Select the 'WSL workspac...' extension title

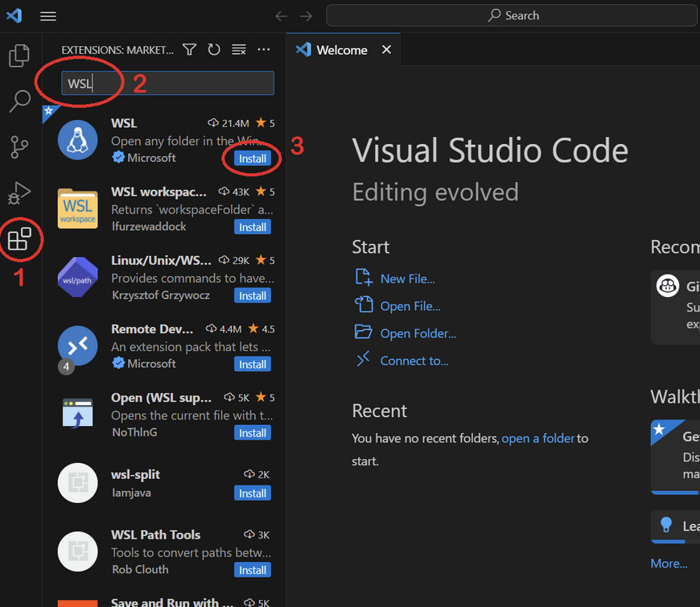159,192
